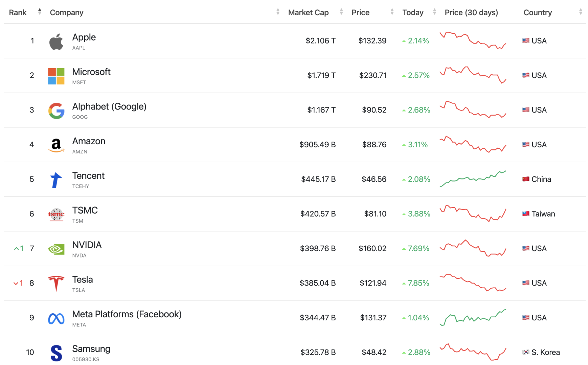Click the Company column header label
The height and width of the screenshot is (365, 588).
click(67, 13)
